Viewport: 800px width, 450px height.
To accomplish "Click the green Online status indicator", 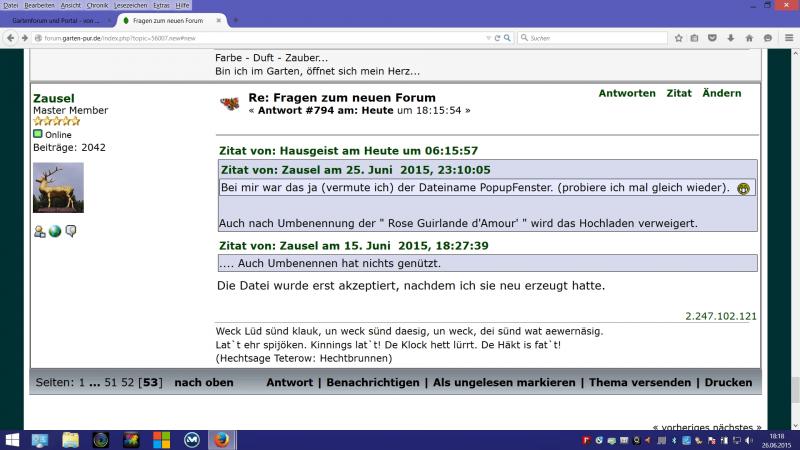I will tap(38, 134).
